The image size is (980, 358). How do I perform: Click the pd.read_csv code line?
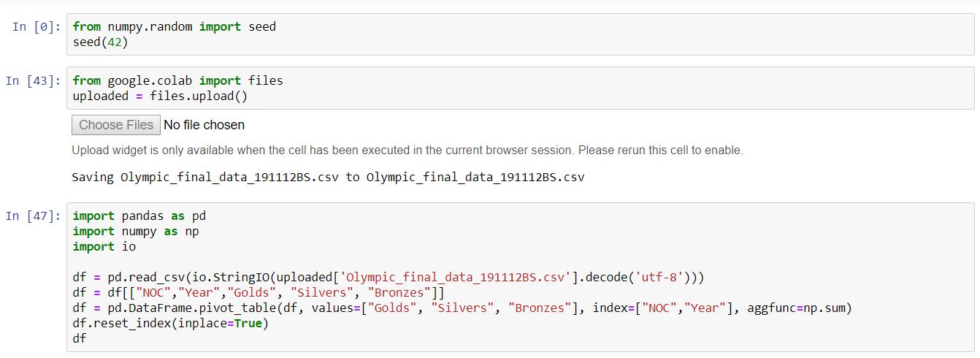coord(388,277)
